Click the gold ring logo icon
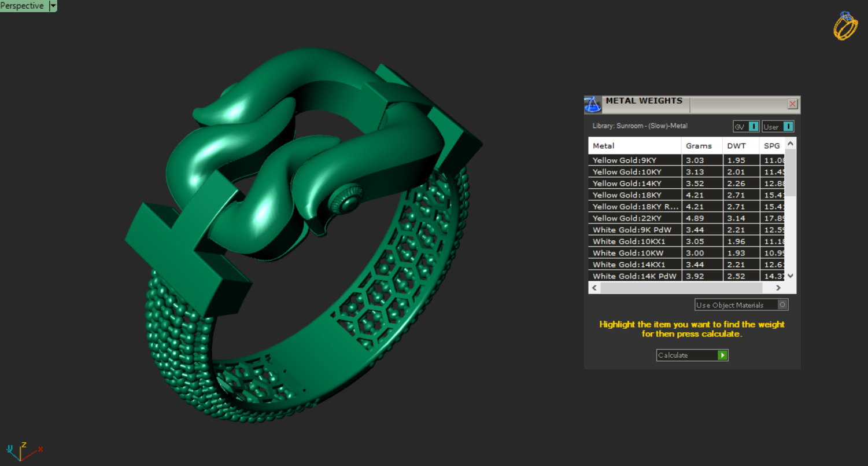Screen dimensions: 868x466 tap(845, 26)
